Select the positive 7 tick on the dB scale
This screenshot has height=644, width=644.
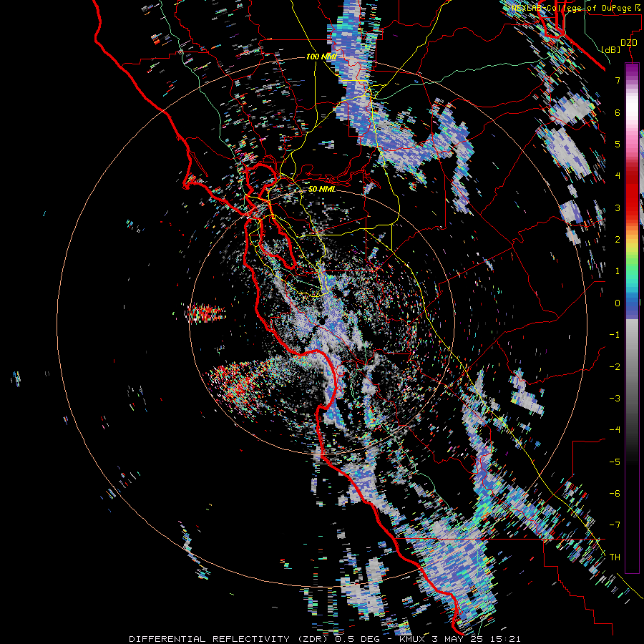pyautogui.click(x=618, y=80)
